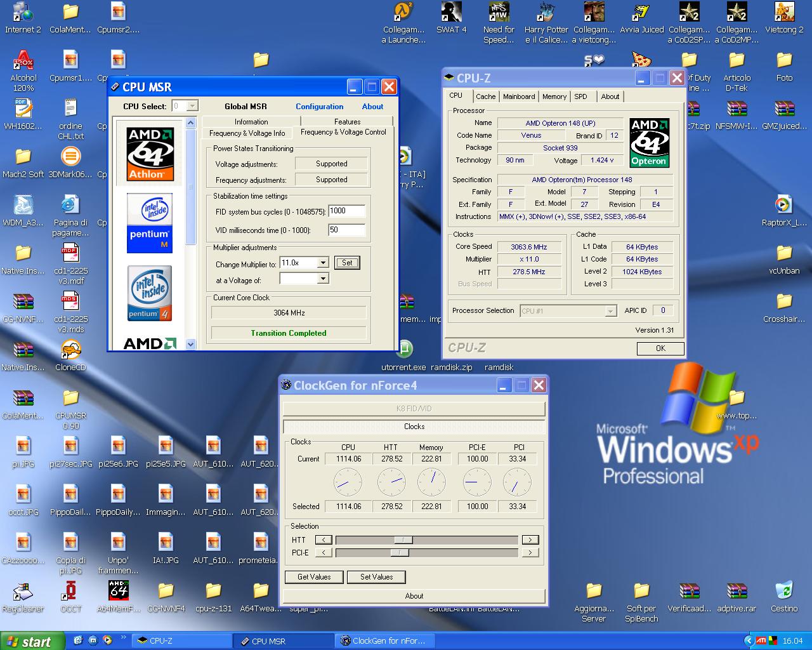The image size is (812, 650).
Task: Open the Alcohol 120% shortcut
Action: (23, 71)
